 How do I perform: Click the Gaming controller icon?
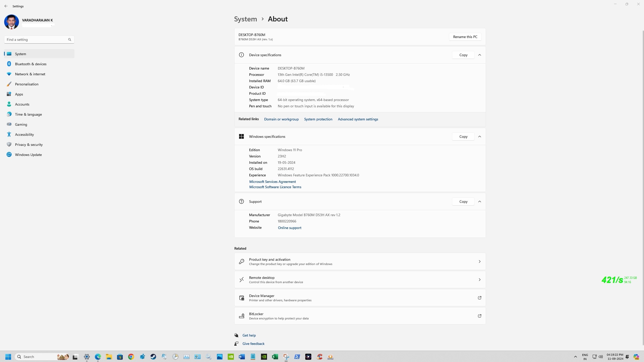[9, 124]
